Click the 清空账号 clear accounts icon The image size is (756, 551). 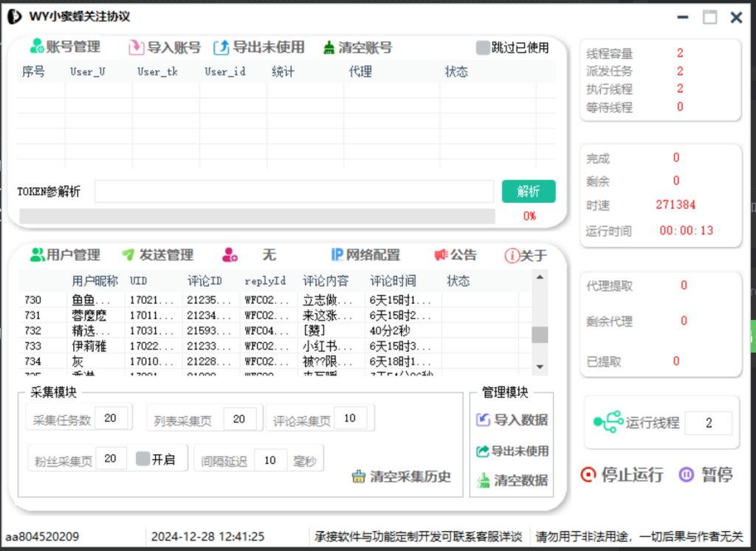pyautogui.click(x=328, y=46)
